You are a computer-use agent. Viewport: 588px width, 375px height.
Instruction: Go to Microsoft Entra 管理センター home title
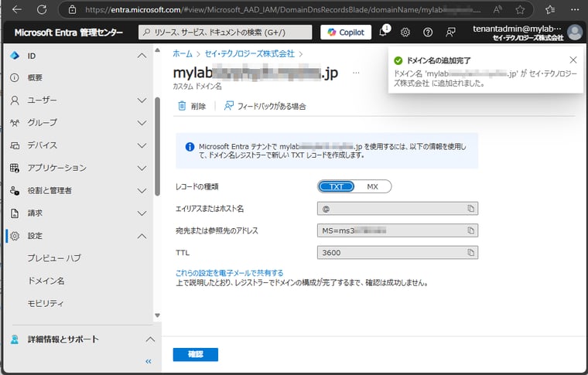coord(69,32)
